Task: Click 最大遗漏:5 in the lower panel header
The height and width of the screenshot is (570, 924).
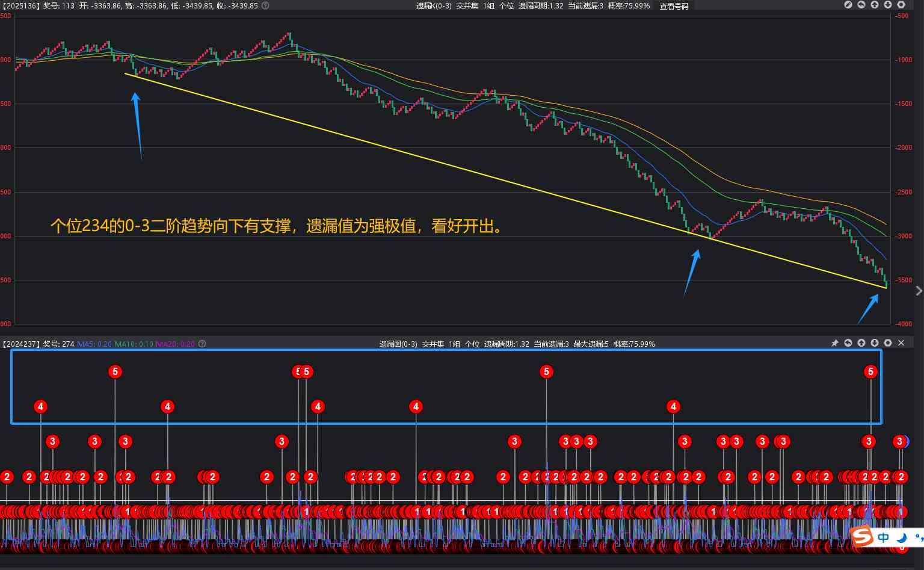Action: coord(591,344)
